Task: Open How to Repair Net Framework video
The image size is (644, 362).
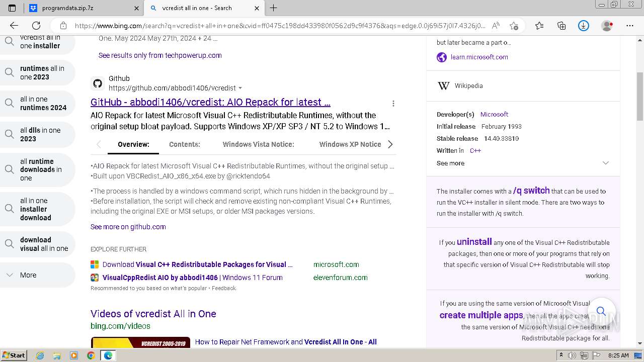Action: pyautogui.click(x=286, y=342)
